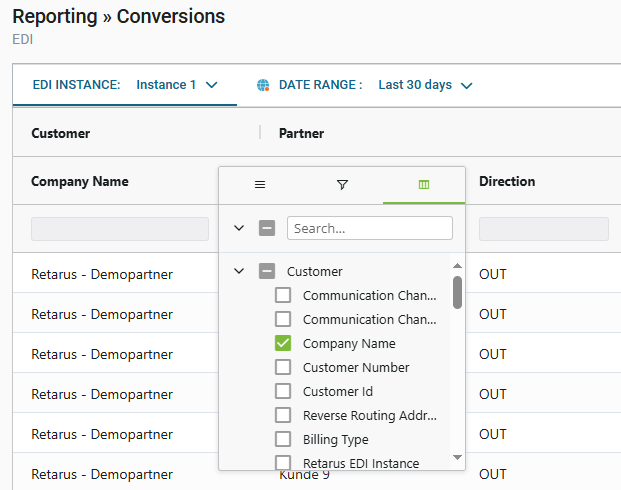Click the Direction column header
Image resolution: width=621 pixels, height=490 pixels.
tap(507, 182)
